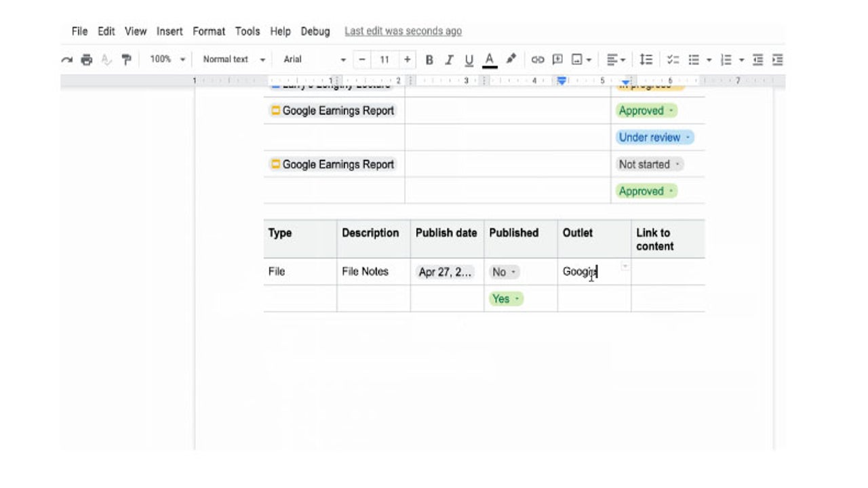Click the Checklist icon in toolbar
This screenshot has height=488, width=868.
coord(673,60)
